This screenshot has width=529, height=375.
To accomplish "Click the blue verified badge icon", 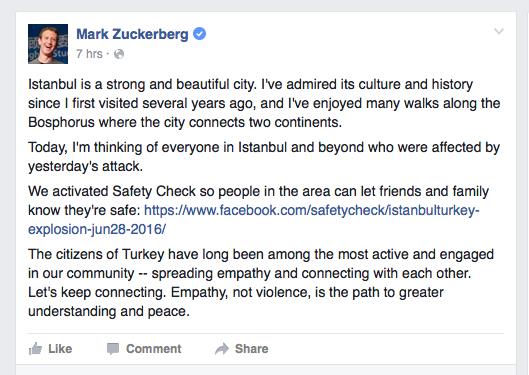I will pos(199,34).
